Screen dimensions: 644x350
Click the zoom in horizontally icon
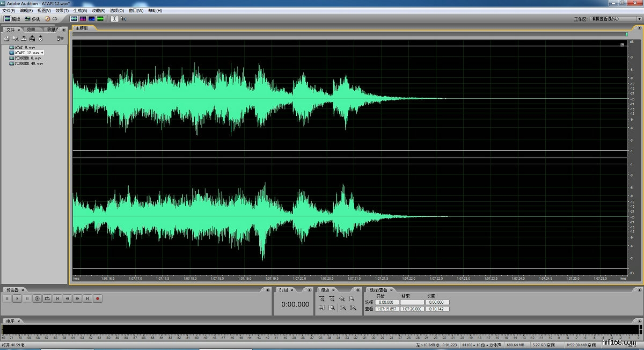(321, 298)
